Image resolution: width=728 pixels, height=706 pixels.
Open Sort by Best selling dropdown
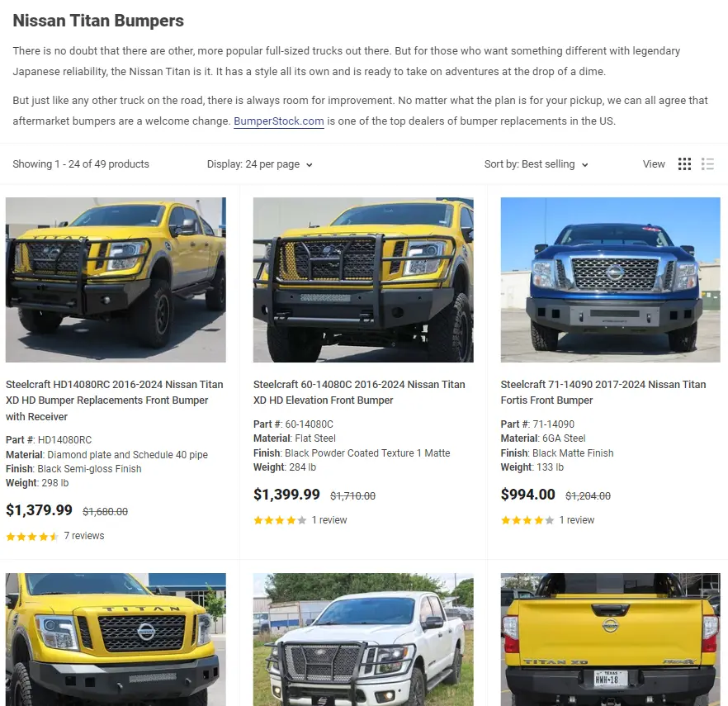tap(537, 164)
